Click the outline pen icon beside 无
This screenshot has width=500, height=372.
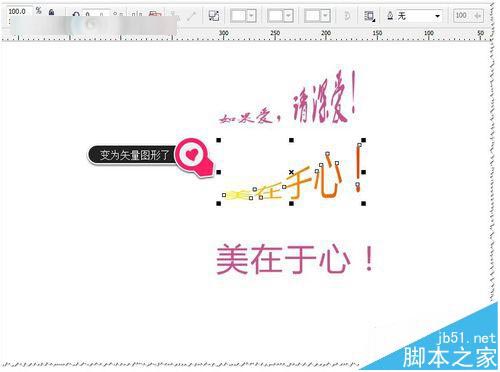[x=390, y=15]
